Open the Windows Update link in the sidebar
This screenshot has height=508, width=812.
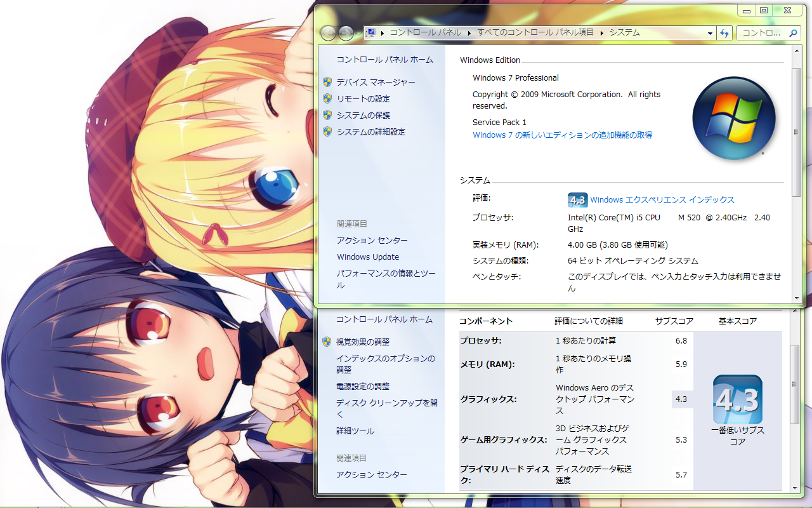368,257
